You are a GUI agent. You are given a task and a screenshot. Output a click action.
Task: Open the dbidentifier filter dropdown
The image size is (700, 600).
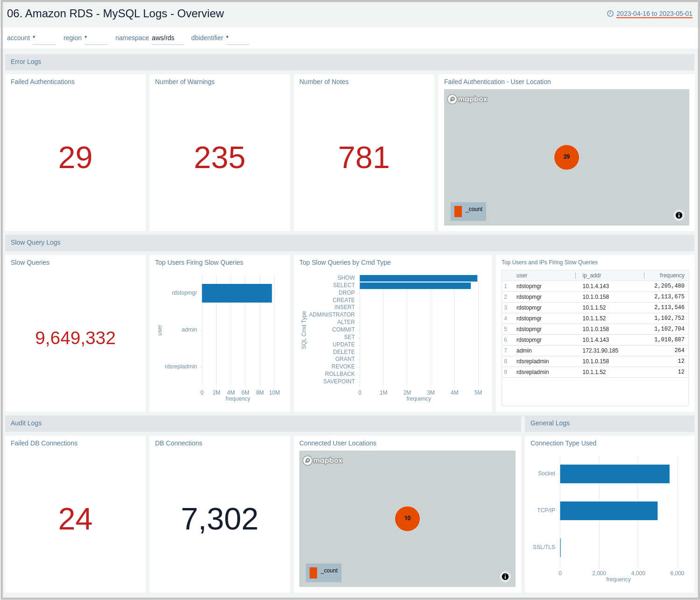coord(237,38)
